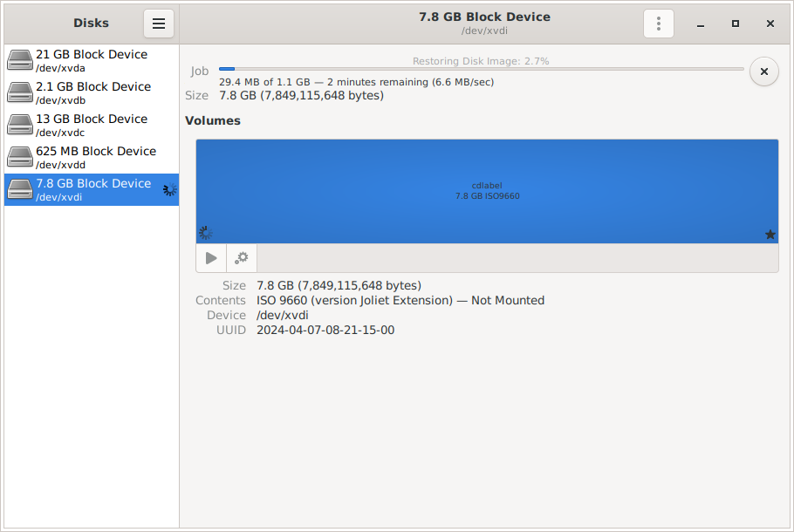Click the busy spinner beside /dev/xvdi entry
Image resolution: width=794 pixels, height=532 pixels.
point(169,190)
